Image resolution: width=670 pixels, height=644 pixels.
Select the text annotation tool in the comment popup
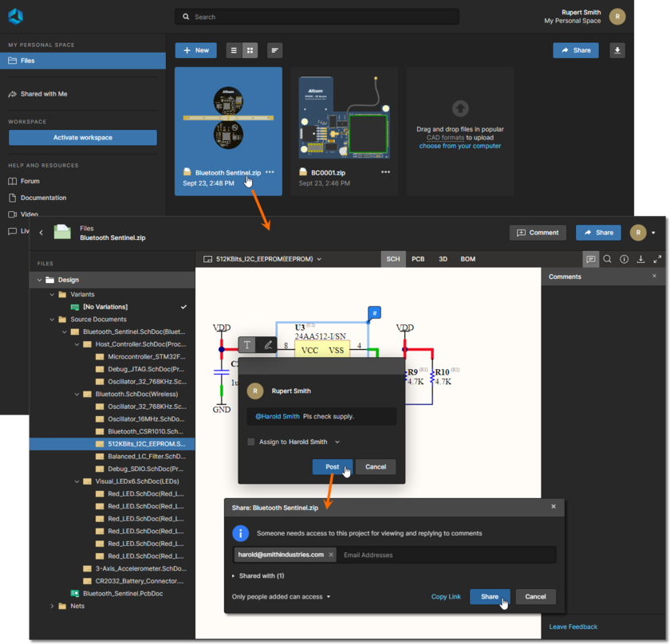(x=246, y=344)
